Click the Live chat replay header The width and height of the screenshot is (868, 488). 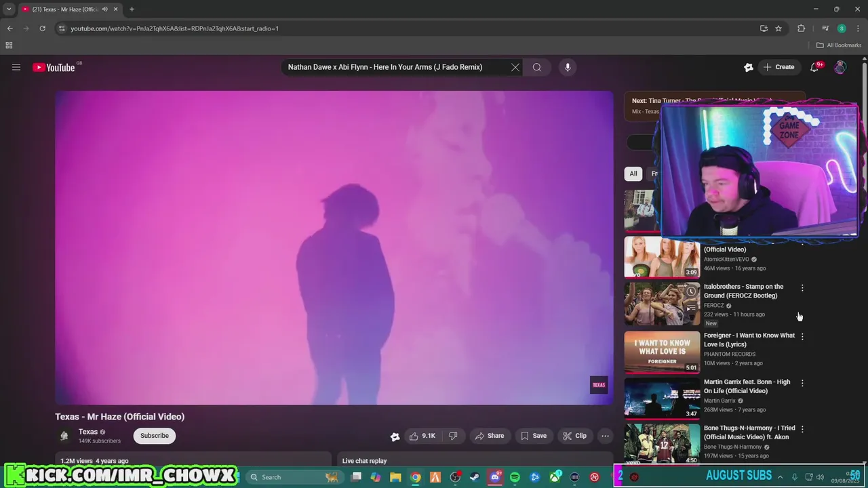point(364,461)
